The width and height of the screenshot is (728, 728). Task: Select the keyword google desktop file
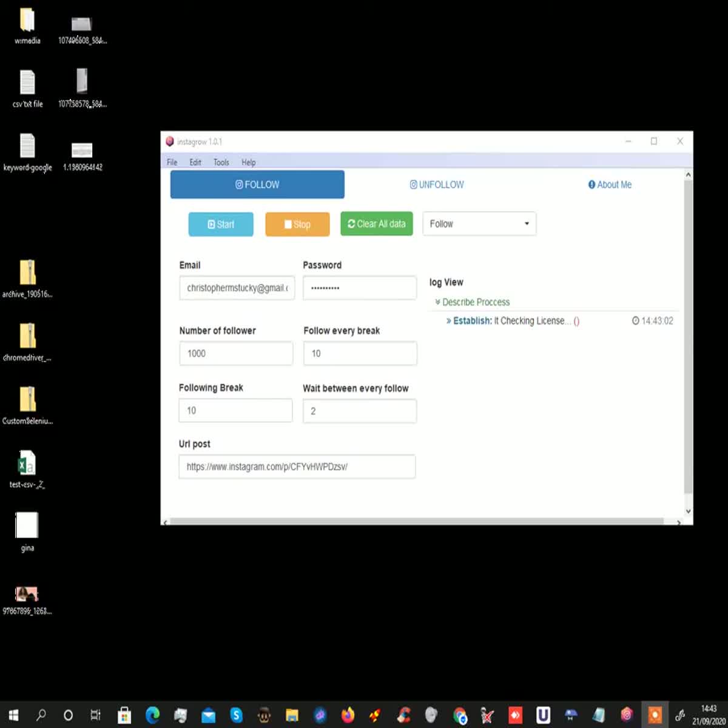click(x=27, y=152)
